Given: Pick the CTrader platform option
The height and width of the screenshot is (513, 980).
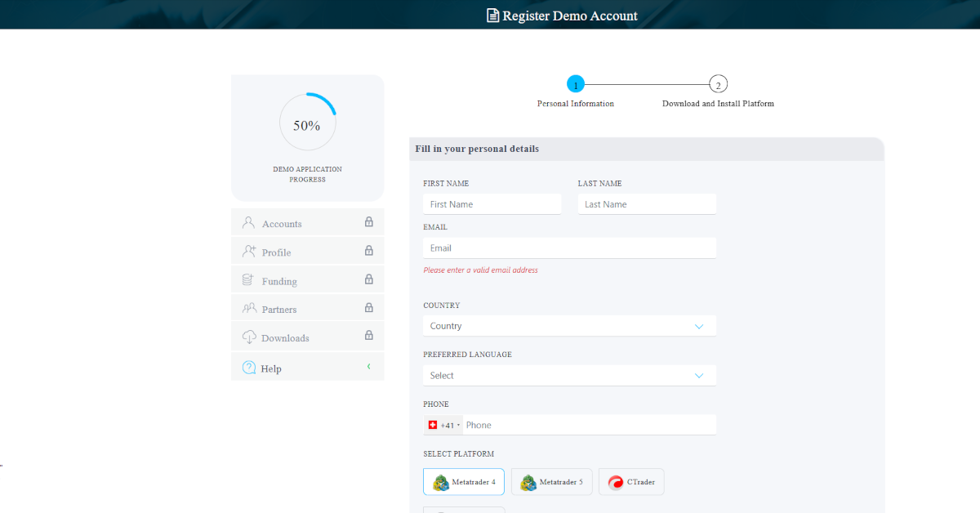Looking at the screenshot, I should coord(631,482).
